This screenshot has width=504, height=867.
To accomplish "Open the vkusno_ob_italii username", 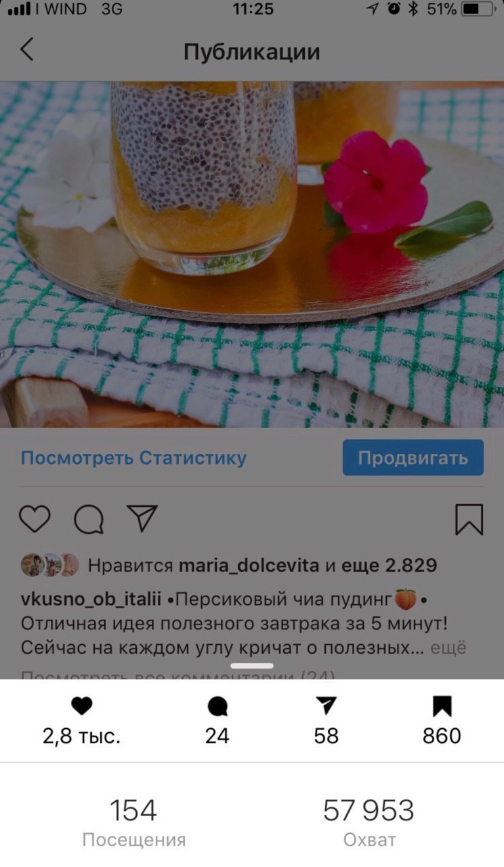I will pyautogui.click(x=91, y=600).
